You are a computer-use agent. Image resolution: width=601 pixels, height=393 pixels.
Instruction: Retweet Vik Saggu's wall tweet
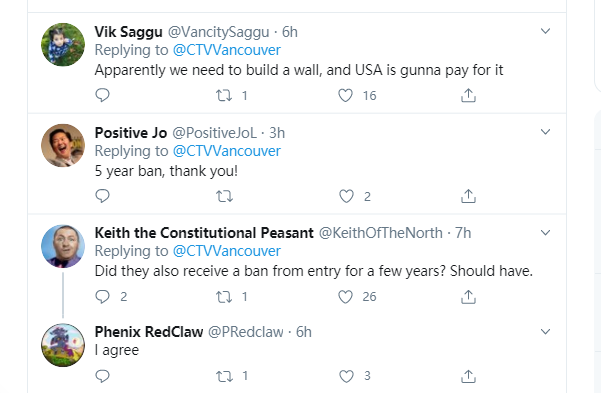coord(224,95)
